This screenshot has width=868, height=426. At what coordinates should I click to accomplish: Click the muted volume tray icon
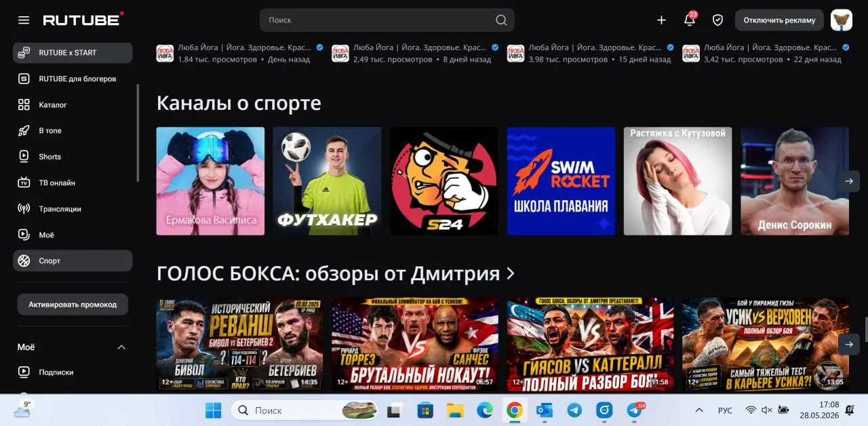pyautogui.click(x=767, y=410)
